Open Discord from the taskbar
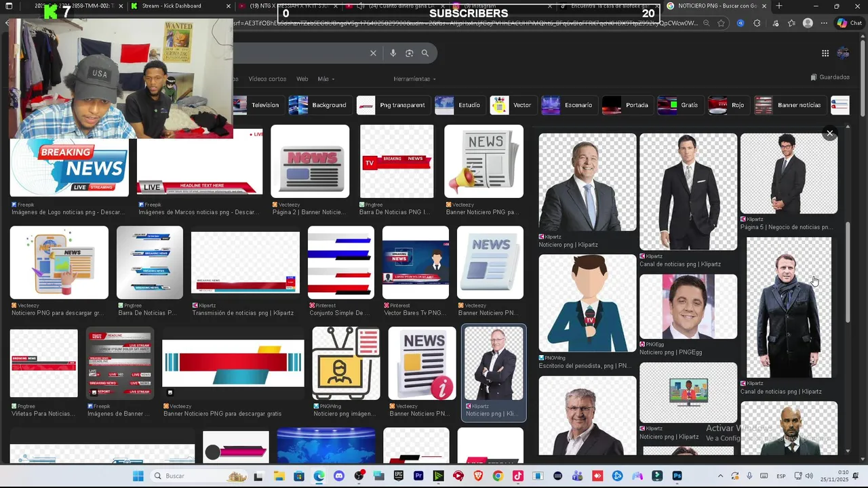 pyautogui.click(x=339, y=476)
